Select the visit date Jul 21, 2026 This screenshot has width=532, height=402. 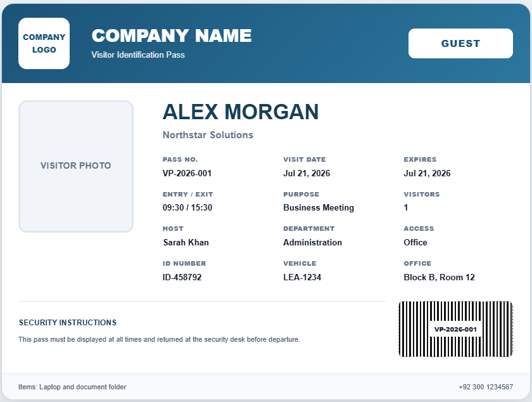click(307, 173)
